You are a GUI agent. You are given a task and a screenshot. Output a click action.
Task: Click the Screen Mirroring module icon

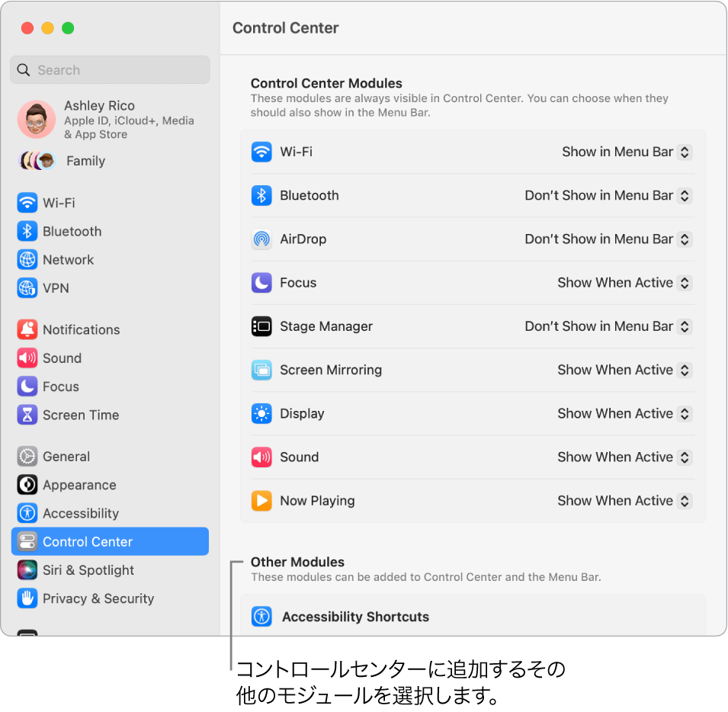[x=261, y=370]
